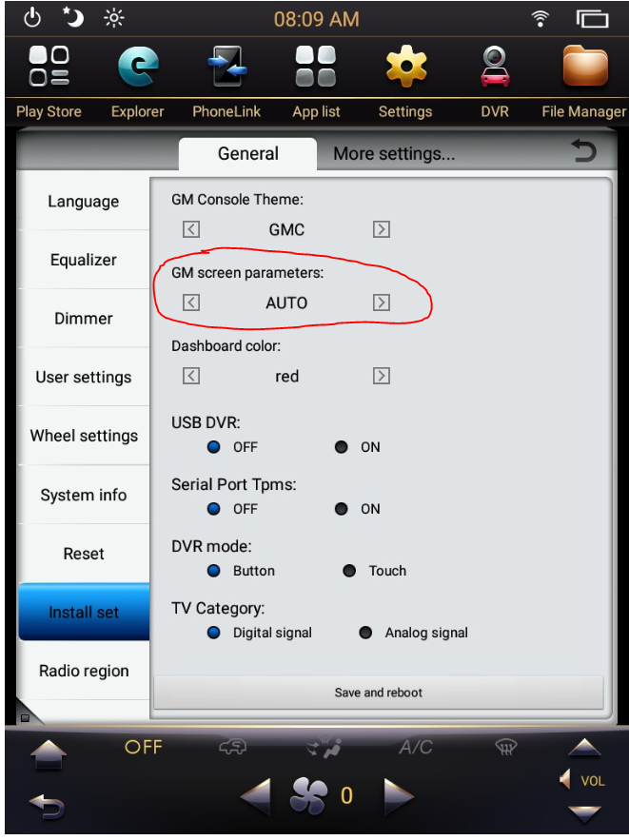The width and height of the screenshot is (629, 840).
Task: Click Save and reboot button
Action: tap(379, 693)
